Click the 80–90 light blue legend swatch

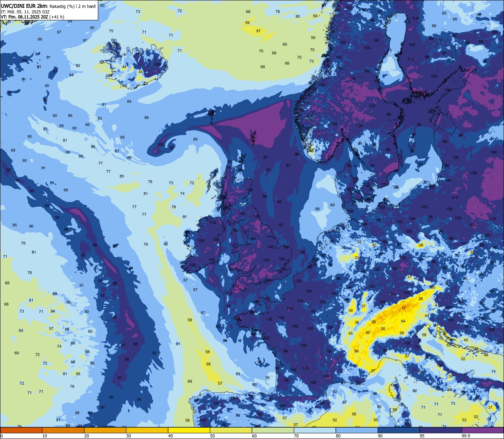coord(357,430)
